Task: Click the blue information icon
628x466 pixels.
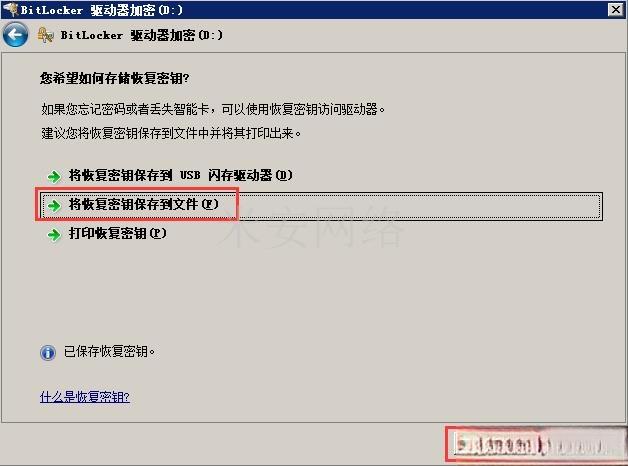Action: tap(48, 353)
